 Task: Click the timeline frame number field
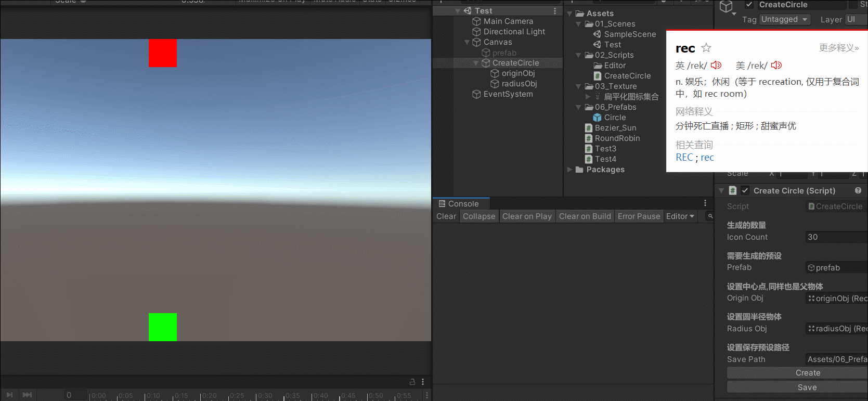point(76,395)
